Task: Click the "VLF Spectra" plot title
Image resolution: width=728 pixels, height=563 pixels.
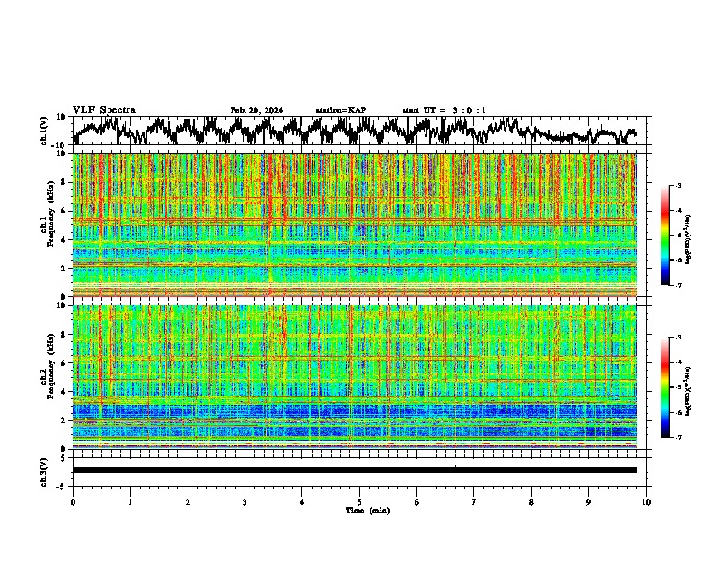Action: (104, 110)
